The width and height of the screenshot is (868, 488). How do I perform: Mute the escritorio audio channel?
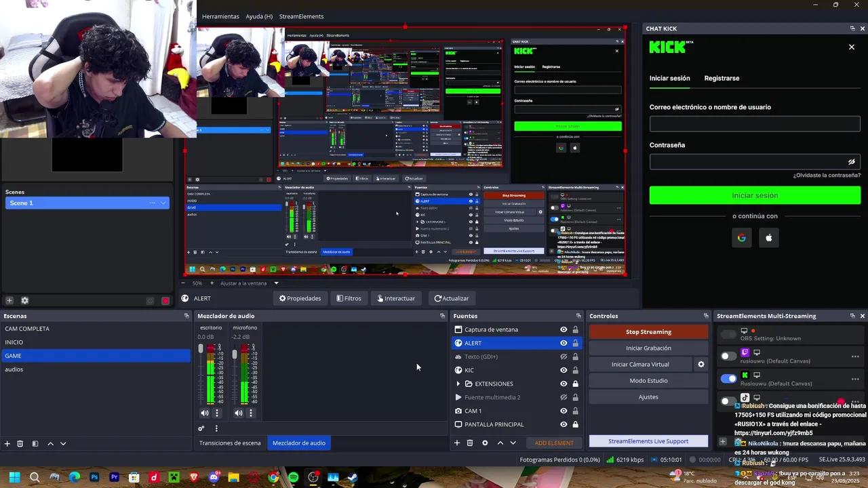(x=205, y=413)
